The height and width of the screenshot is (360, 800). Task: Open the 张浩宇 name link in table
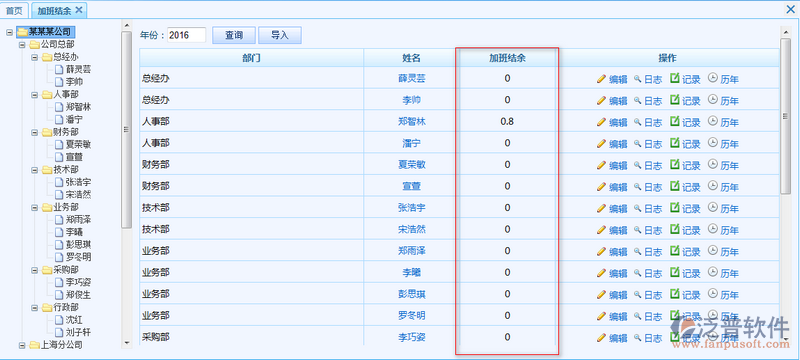[411, 208]
